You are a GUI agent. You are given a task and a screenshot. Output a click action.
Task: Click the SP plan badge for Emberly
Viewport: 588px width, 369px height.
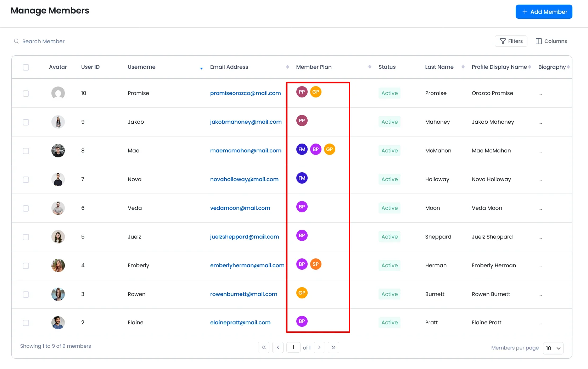pyautogui.click(x=315, y=264)
